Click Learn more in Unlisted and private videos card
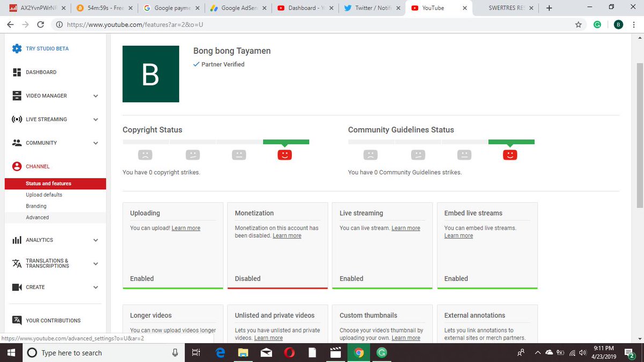 click(x=268, y=338)
